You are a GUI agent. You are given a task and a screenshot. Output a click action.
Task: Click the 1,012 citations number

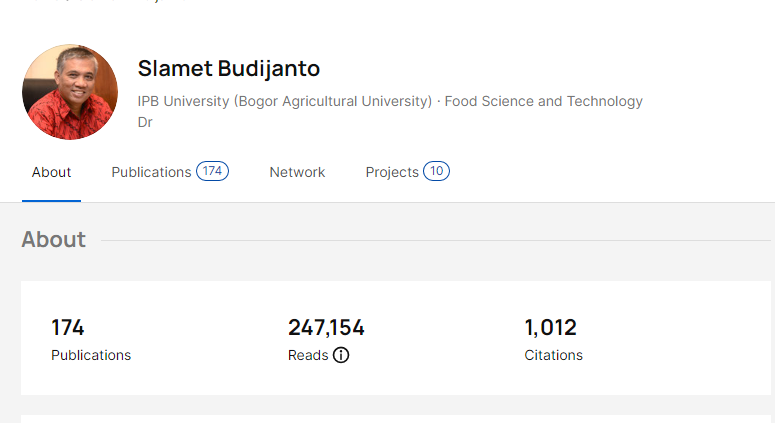tap(550, 327)
